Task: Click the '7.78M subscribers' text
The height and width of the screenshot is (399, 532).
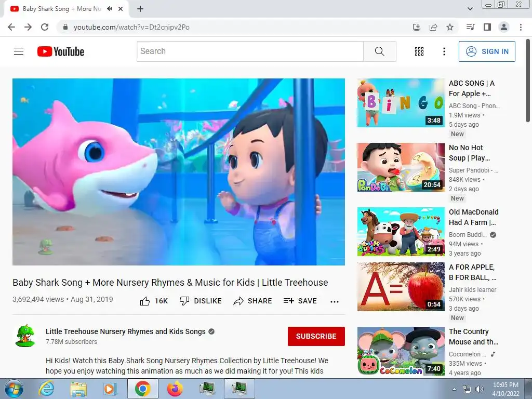Action: click(x=71, y=342)
